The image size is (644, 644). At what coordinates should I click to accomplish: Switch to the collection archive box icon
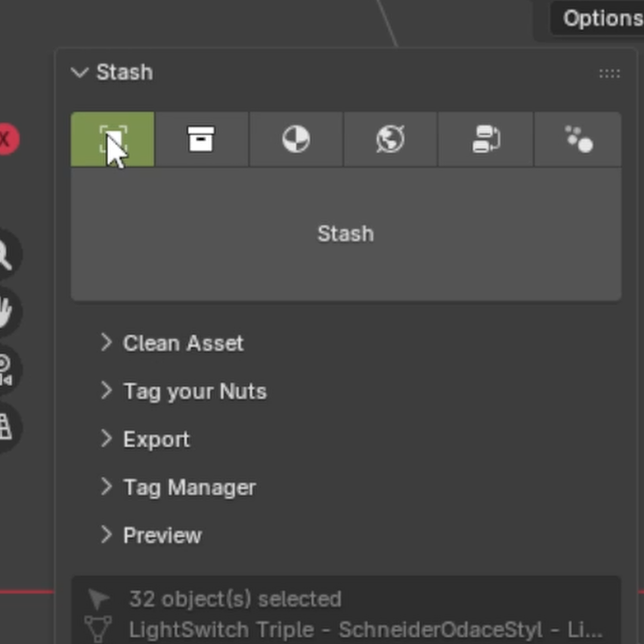pyautogui.click(x=202, y=139)
